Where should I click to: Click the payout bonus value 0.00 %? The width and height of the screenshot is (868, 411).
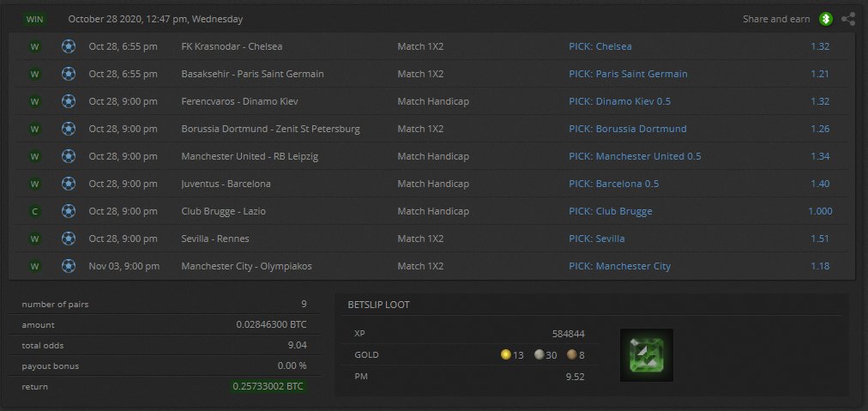(292, 366)
